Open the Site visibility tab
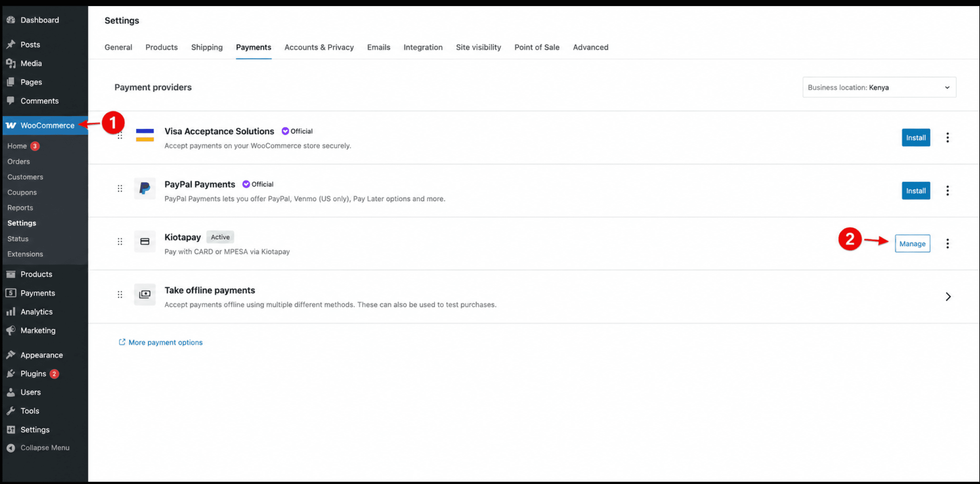980x484 pixels. pyautogui.click(x=478, y=47)
